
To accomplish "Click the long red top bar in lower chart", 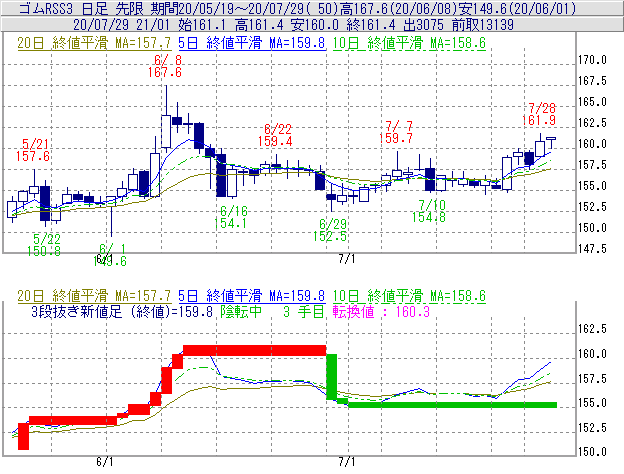I will 255,351.
